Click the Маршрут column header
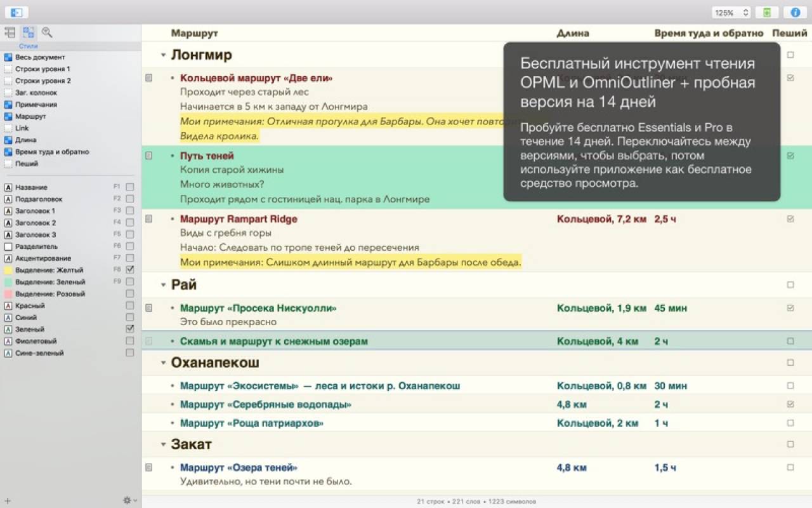The image size is (812, 508). [195, 33]
